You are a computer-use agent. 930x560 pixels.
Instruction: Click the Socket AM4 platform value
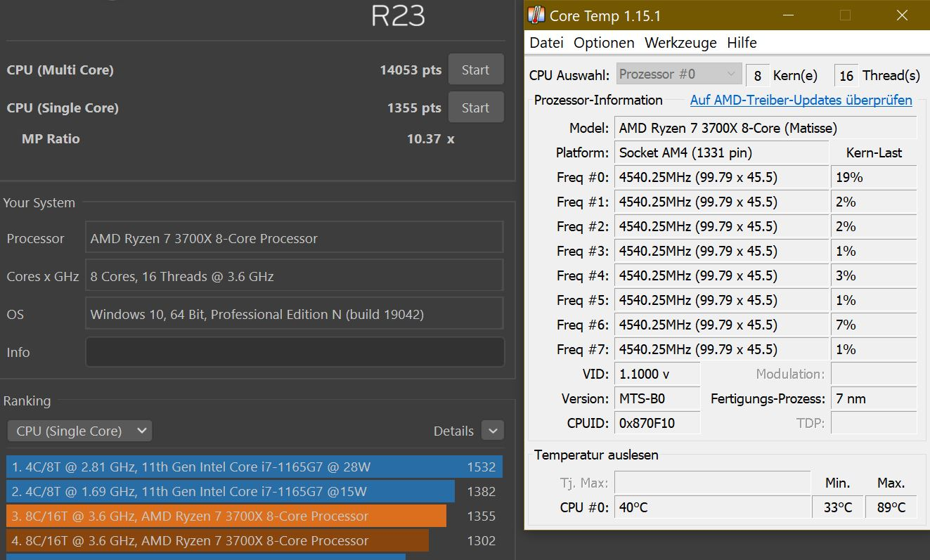click(721, 152)
